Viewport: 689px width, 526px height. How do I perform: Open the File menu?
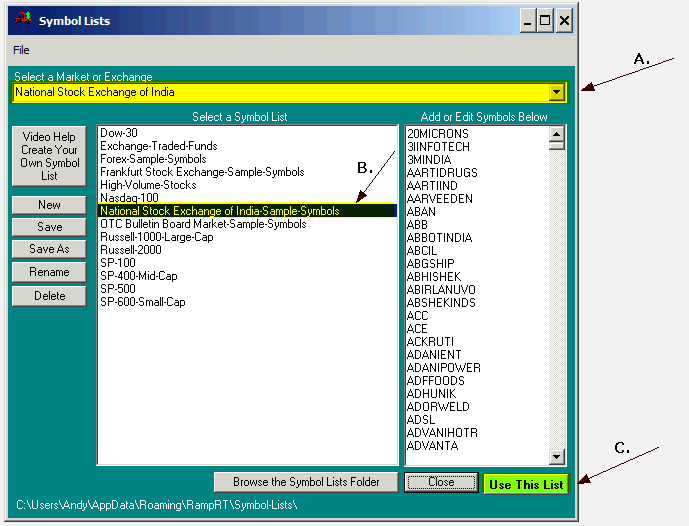click(21, 50)
